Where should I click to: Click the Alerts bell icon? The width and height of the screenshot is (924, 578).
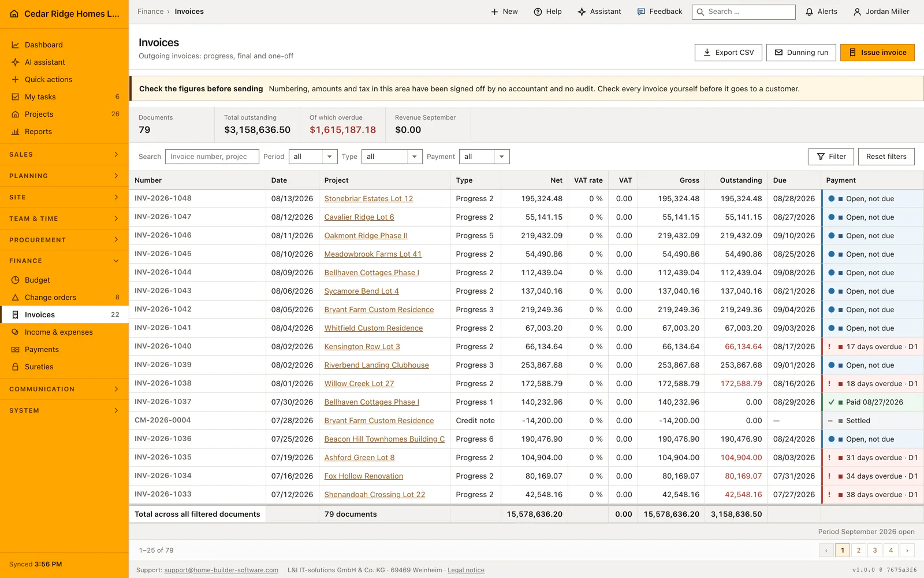810,12
